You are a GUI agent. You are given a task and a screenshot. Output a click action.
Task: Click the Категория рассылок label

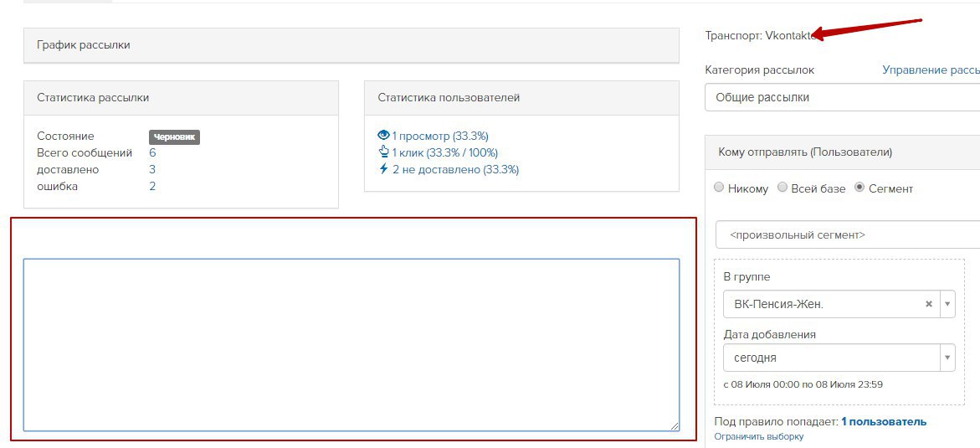(759, 70)
